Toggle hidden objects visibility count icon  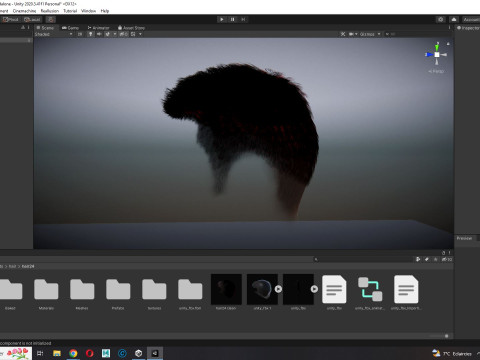123,34
